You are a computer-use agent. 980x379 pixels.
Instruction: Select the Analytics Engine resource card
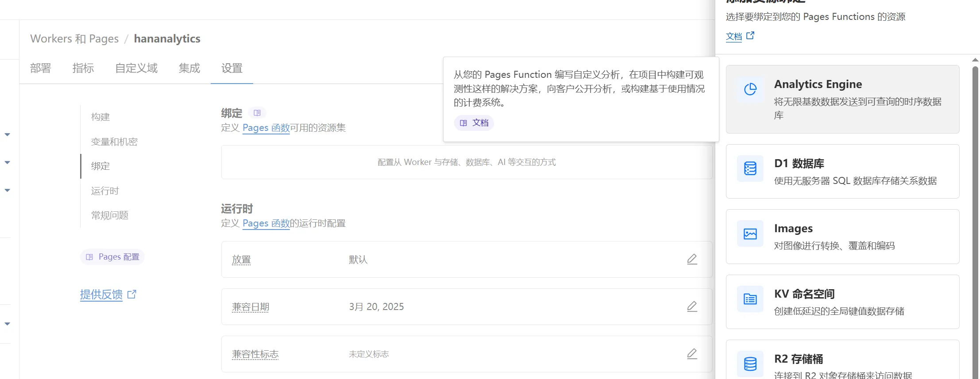click(x=843, y=99)
